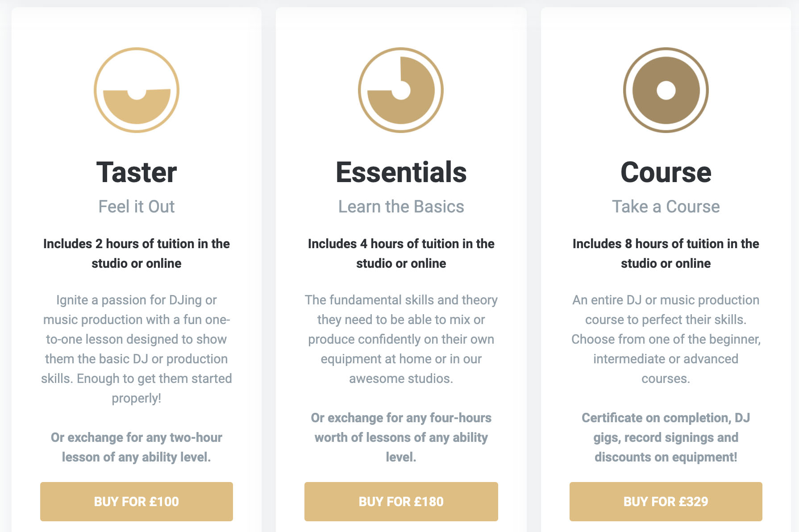
Task: Click 'Includes 8 hours of tuition' text
Action: 666,254
